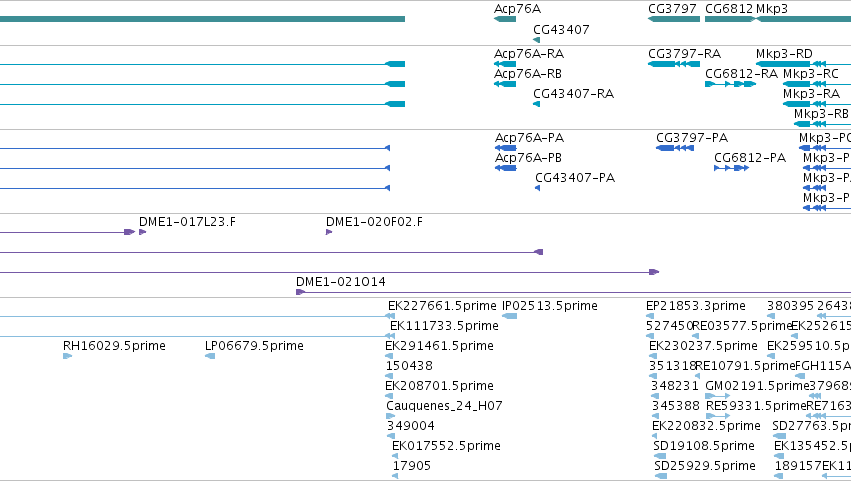The height and width of the screenshot is (481, 851).
Task: Open transcript CG3797-RA
Action: tap(684, 54)
